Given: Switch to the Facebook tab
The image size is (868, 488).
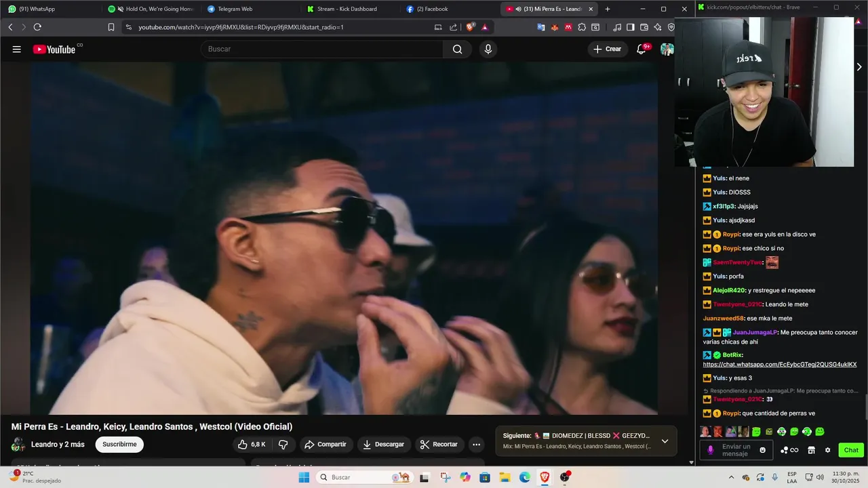Looking at the screenshot, I should pyautogui.click(x=448, y=9).
